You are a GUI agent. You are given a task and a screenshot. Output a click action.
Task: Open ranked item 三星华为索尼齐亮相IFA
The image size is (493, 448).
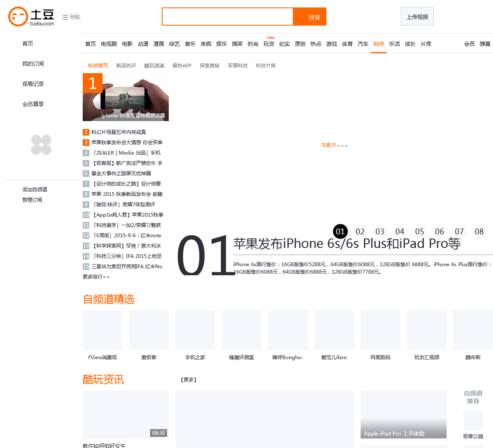pyautogui.click(x=127, y=267)
